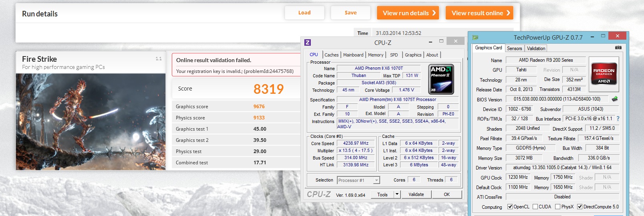Click the Validate button in CPU-Z

416,194
